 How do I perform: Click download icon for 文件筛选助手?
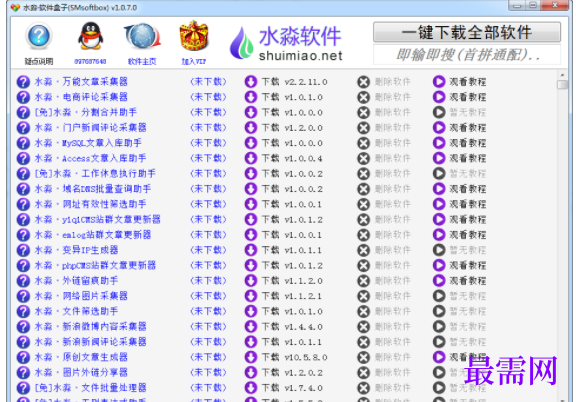pos(251,312)
